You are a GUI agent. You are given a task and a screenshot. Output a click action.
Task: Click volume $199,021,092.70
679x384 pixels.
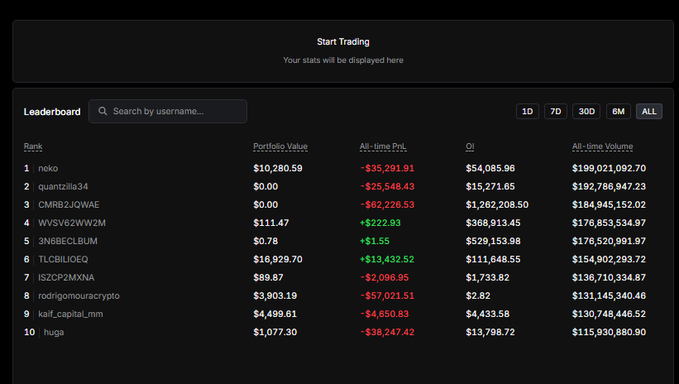click(609, 168)
